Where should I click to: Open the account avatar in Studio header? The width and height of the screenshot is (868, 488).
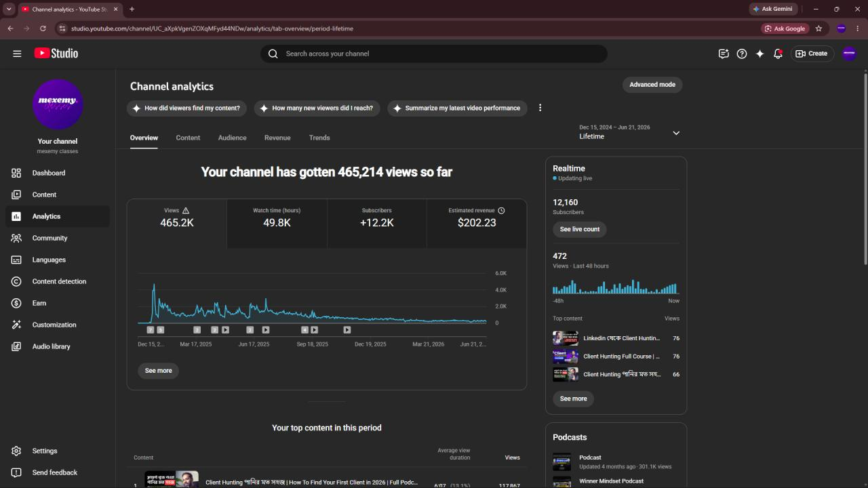click(x=849, y=54)
